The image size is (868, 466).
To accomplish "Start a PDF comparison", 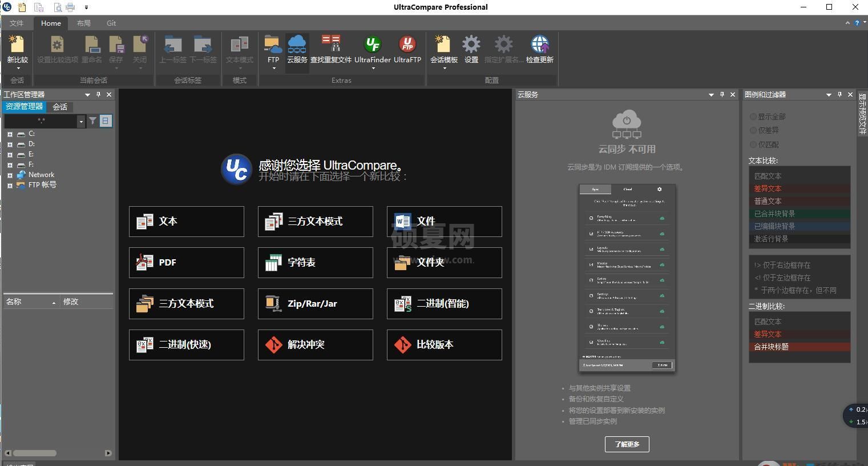I will click(187, 263).
